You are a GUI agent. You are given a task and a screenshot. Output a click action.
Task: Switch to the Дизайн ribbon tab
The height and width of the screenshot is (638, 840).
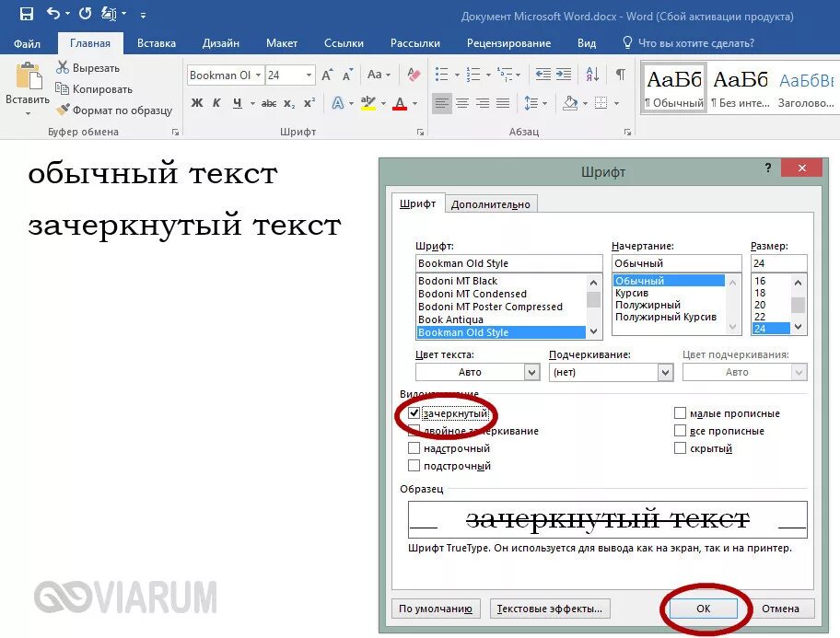221,43
